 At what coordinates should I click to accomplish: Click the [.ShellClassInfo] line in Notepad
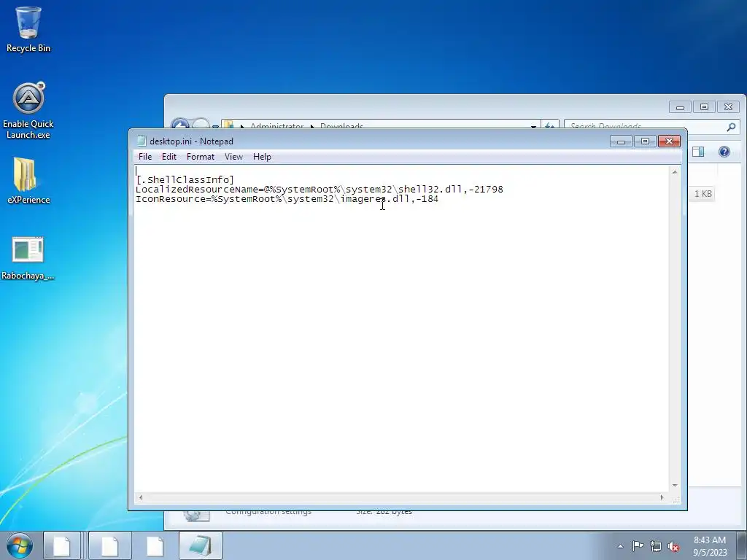(x=185, y=180)
